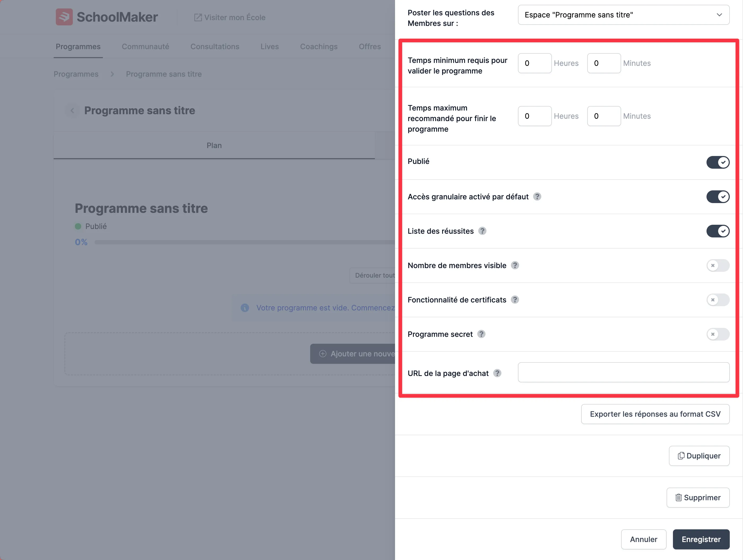Focus the minimum time Heures field

(x=534, y=63)
